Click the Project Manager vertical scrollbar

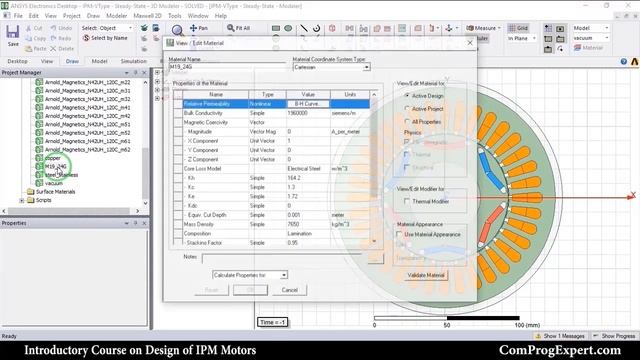click(145, 141)
